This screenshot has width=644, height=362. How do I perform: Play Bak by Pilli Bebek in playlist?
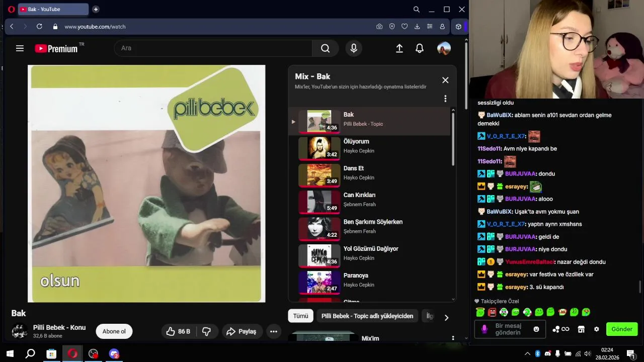pyautogui.click(x=369, y=121)
